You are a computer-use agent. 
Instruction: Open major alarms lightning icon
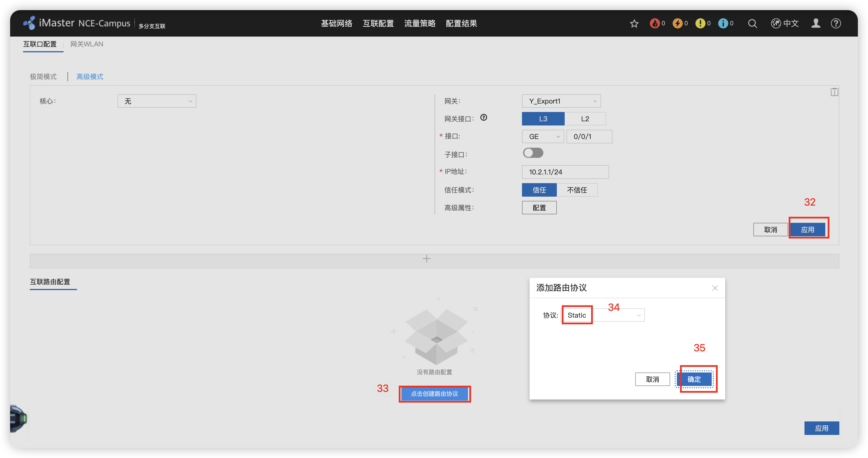(x=677, y=23)
